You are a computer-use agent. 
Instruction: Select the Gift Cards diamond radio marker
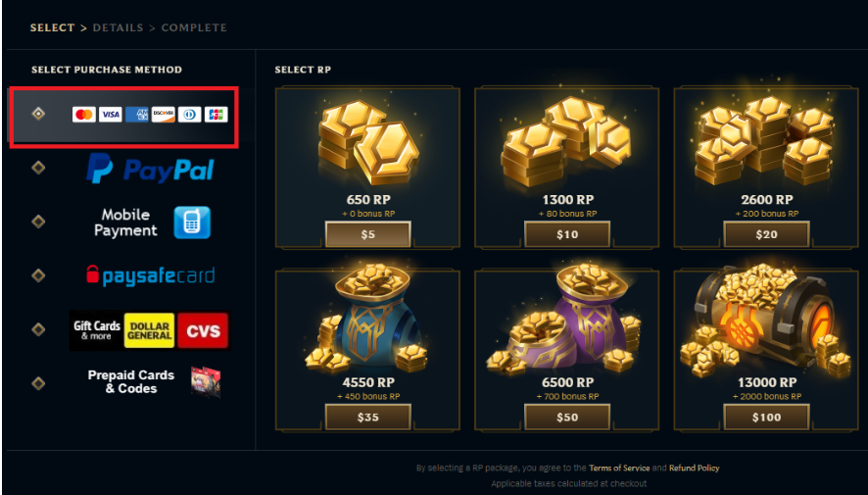pos(38,329)
